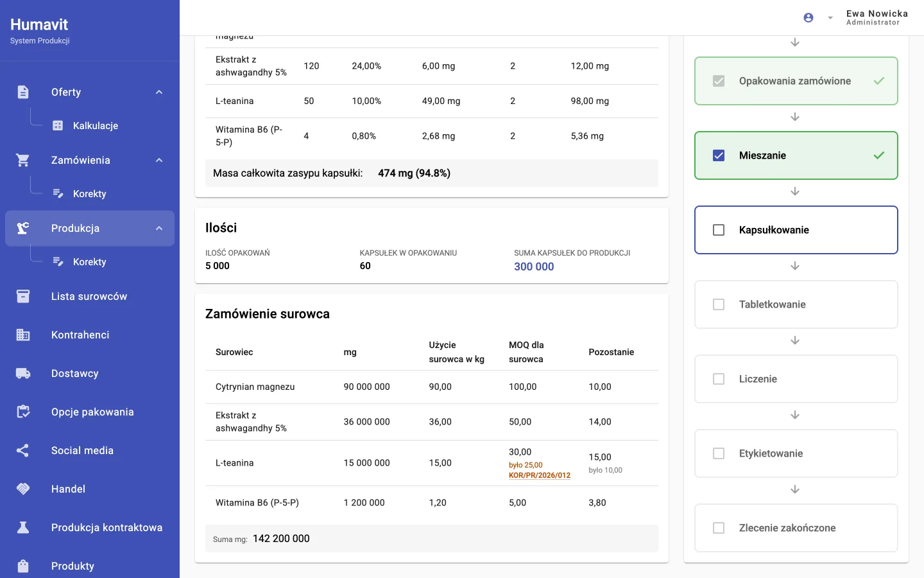Viewport: 924px width, 578px height.
Task: Uncheck the Mieszanie checkbox
Action: point(719,155)
